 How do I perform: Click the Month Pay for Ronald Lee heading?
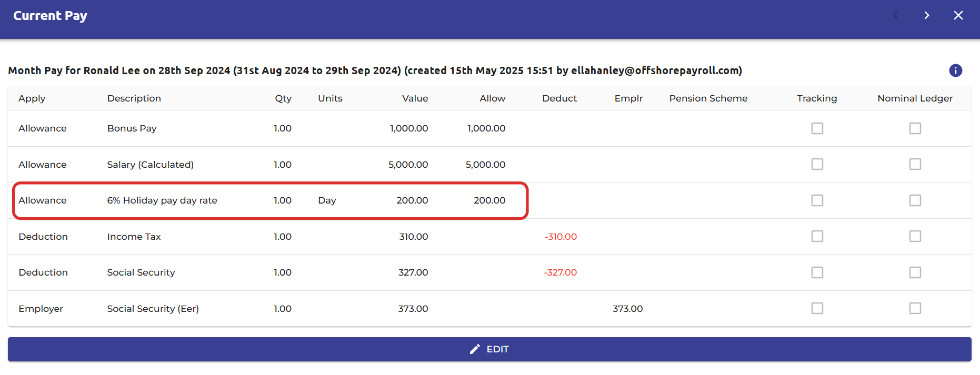pyautogui.click(x=375, y=70)
